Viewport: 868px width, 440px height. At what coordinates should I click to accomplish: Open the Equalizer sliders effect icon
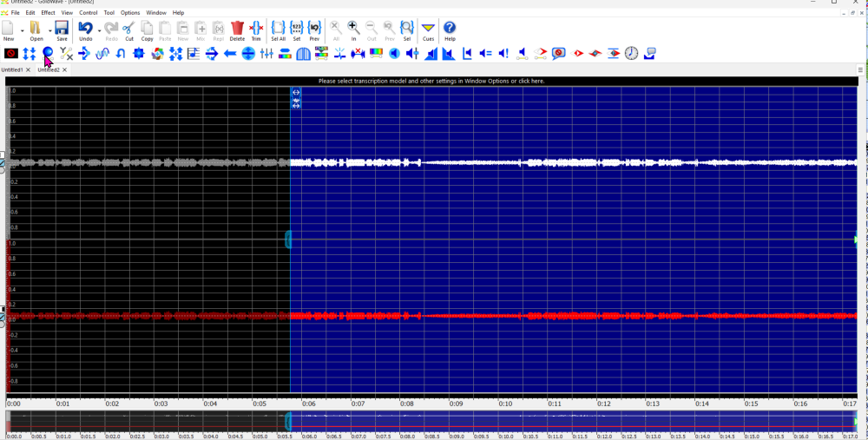266,54
